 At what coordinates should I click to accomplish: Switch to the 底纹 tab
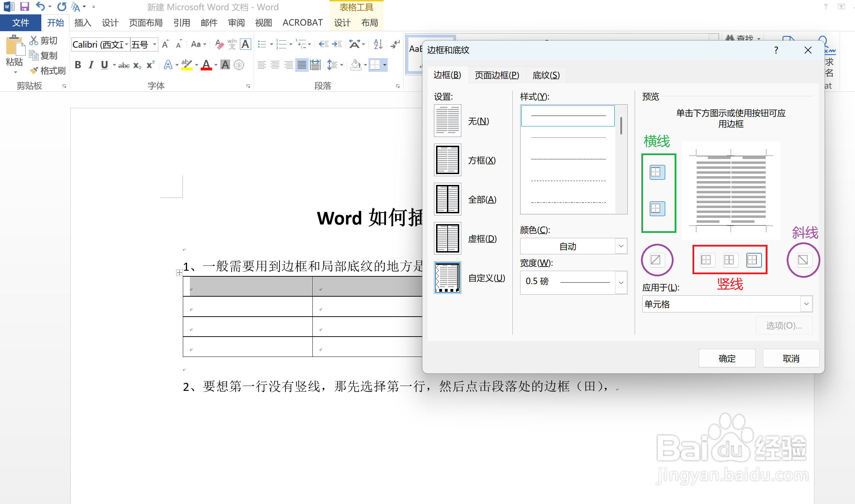pyautogui.click(x=545, y=75)
